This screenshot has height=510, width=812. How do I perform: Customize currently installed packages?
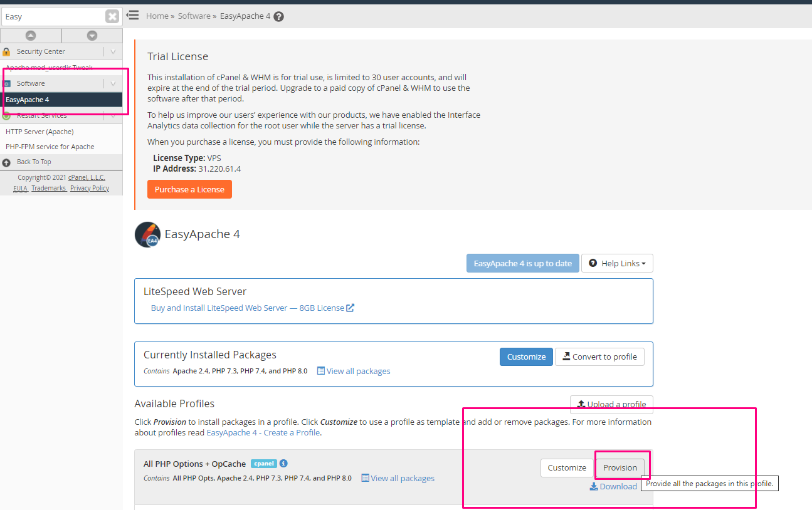[x=526, y=356]
